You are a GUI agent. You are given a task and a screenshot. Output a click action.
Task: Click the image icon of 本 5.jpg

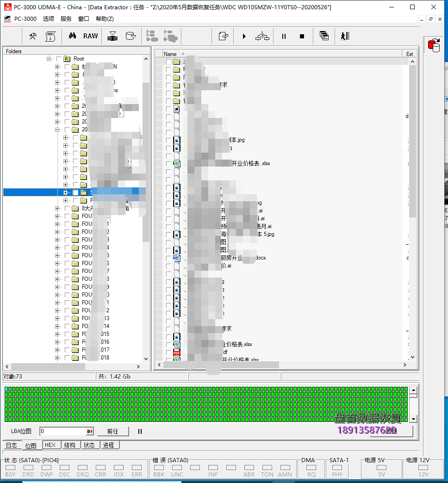pyautogui.click(x=176, y=235)
